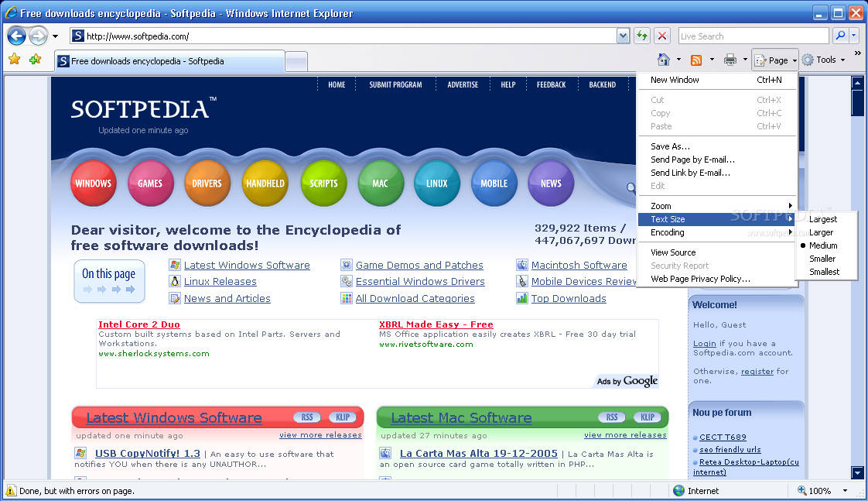
Task: Click the browser Back arrow button
Action: pos(16,36)
